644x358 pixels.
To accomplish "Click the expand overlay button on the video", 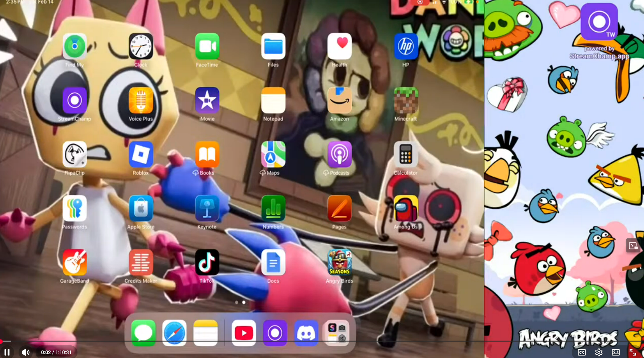I will (633, 246).
